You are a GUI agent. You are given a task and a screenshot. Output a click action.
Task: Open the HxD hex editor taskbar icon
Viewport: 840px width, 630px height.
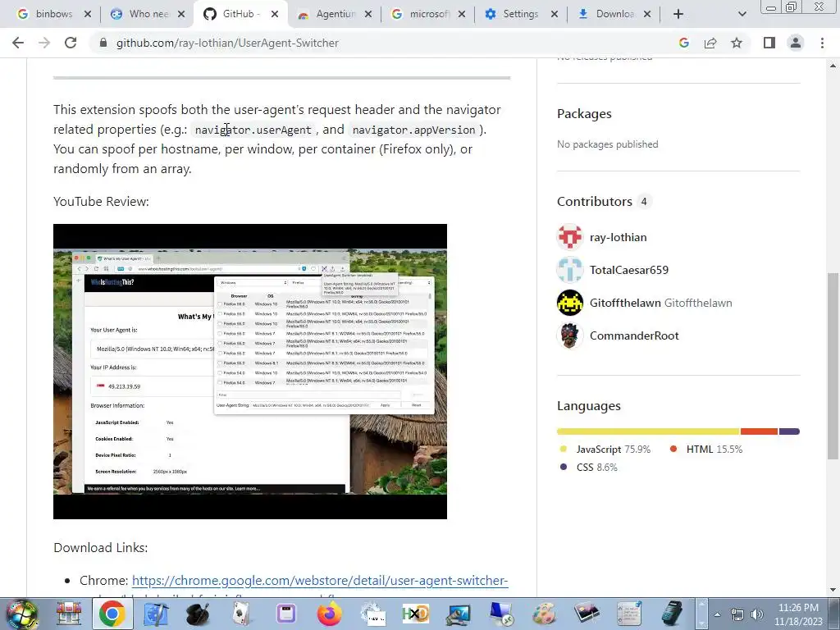[416, 614]
